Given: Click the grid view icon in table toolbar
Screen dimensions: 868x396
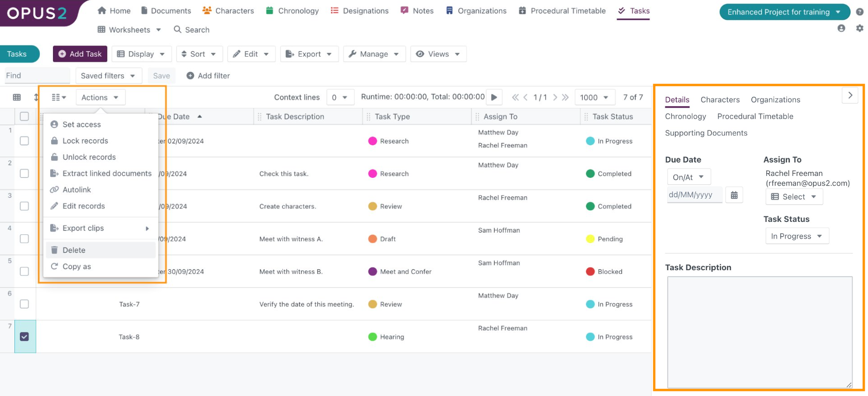Looking at the screenshot, I should [x=17, y=97].
